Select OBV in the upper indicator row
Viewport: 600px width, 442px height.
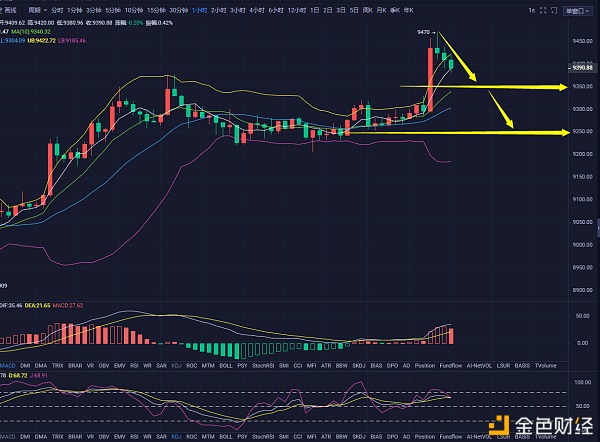tap(104, 365)
